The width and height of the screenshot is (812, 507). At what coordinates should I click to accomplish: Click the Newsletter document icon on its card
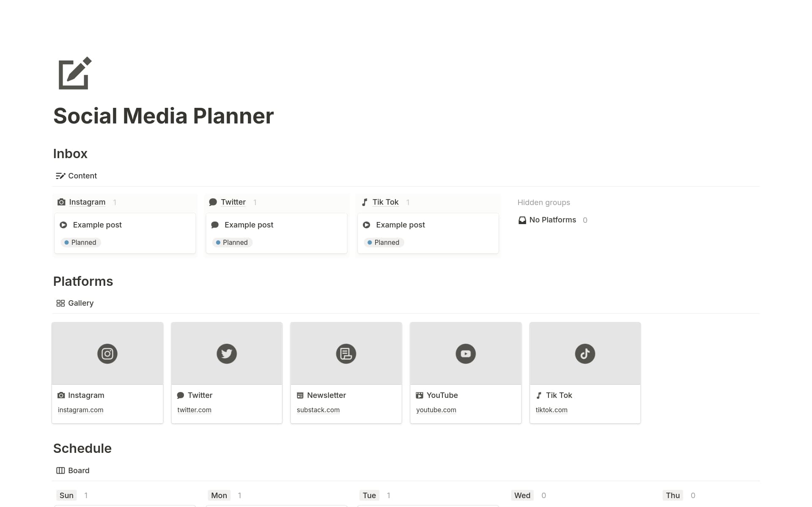coord(346,354)
